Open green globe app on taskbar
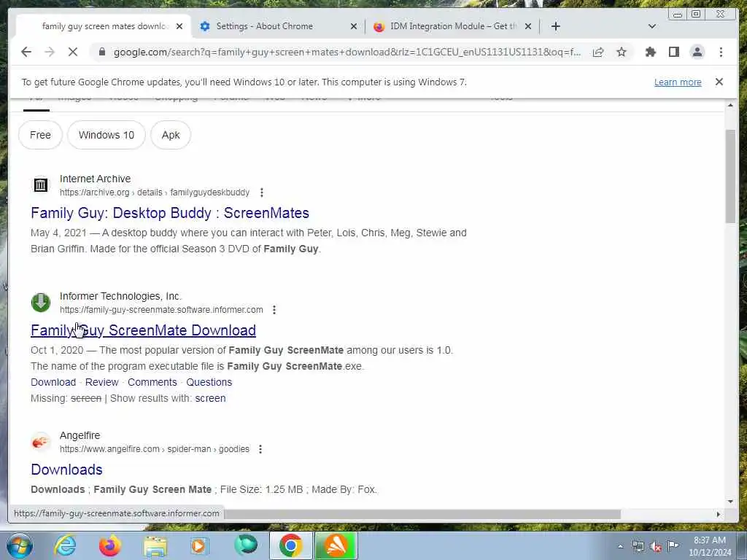The width and height of the screenshot is (747, 560). 246,545
